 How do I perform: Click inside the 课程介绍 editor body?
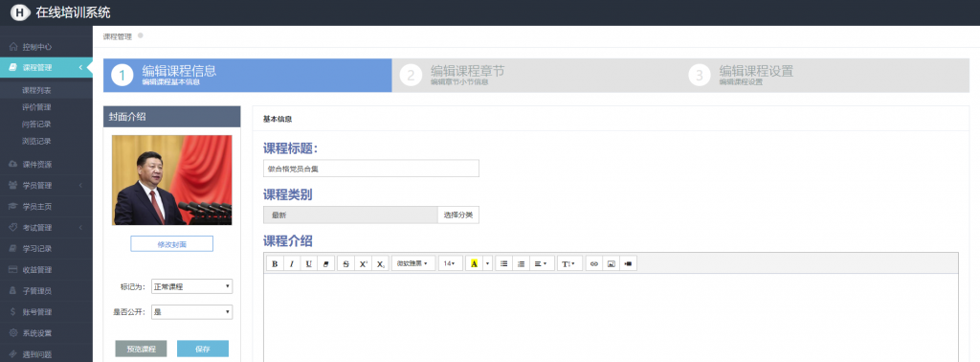tap(611, 318)
